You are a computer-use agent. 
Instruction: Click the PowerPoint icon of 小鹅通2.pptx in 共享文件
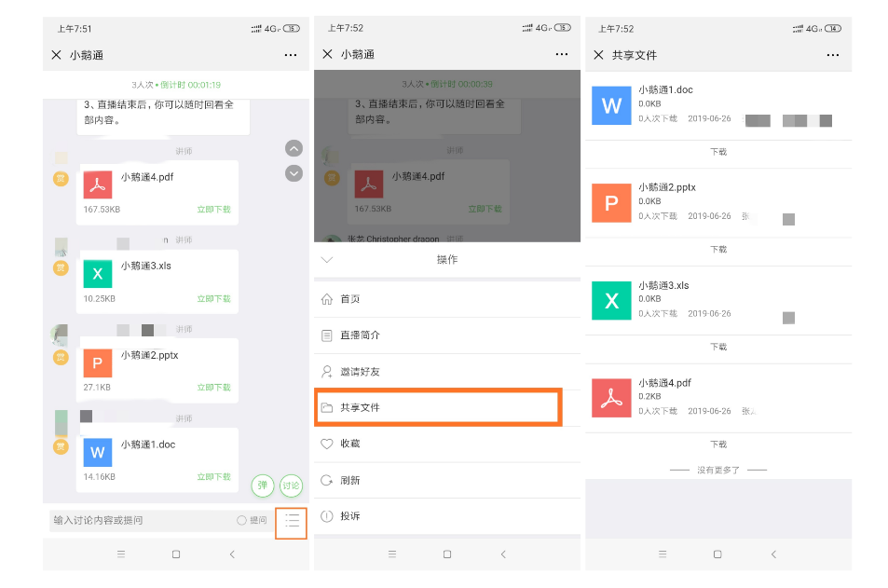[611, 203]
